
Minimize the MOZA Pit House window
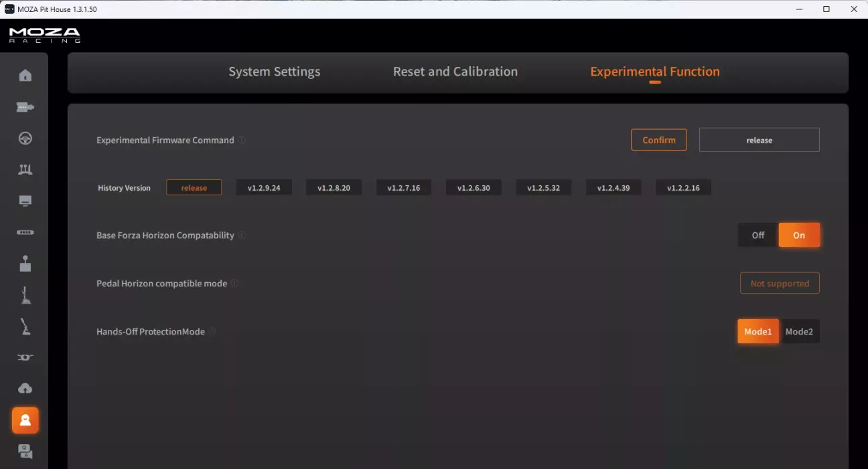pyautogui.click(x=800, y=9)
